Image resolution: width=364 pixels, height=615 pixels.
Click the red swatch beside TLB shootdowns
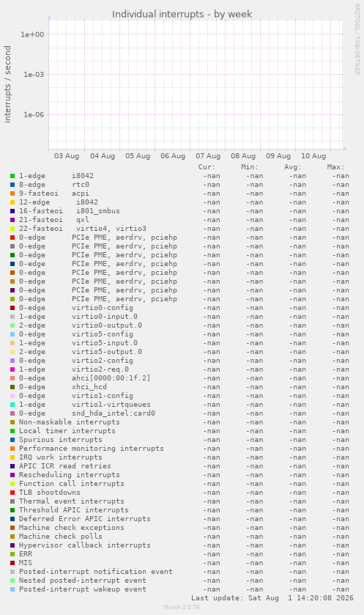(12, 493)
